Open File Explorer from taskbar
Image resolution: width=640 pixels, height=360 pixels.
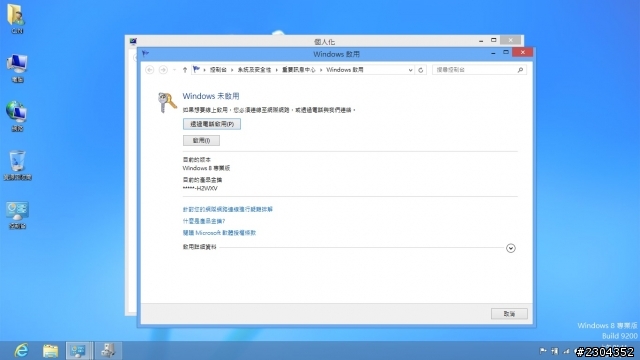51,351
